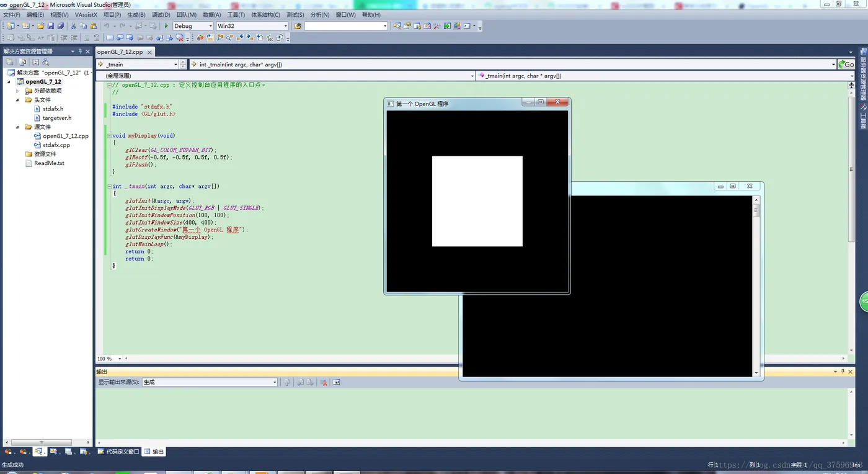The width and height of the screenshot is (868, 474).
Task: Collapse the openGL_7_12 project node
Action: pyautogui.click(x=9, y=82)
